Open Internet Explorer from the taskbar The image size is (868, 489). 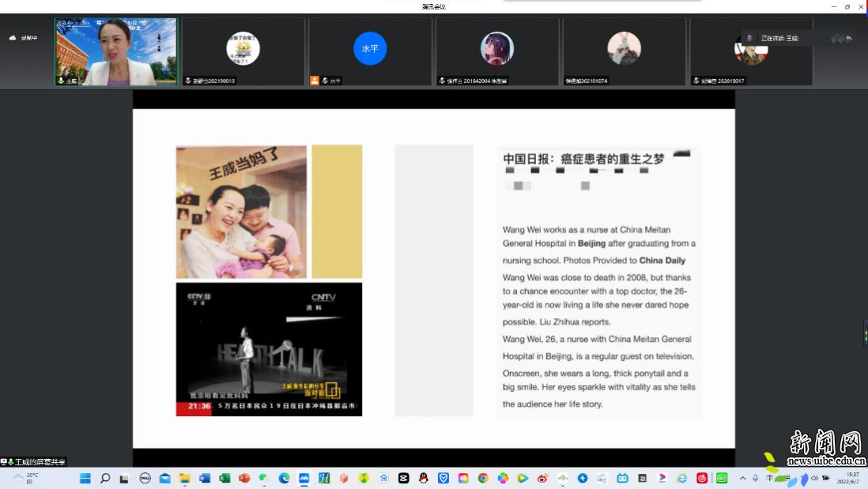(x=682, y=479)
